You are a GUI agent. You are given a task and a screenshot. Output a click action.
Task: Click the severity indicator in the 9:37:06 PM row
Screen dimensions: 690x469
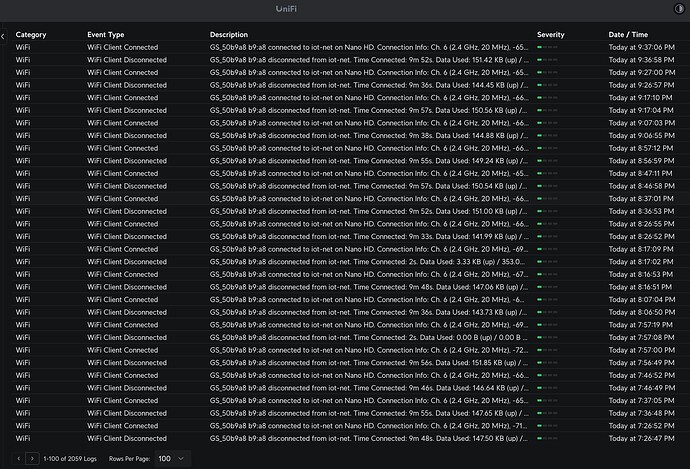click(547, 47)
